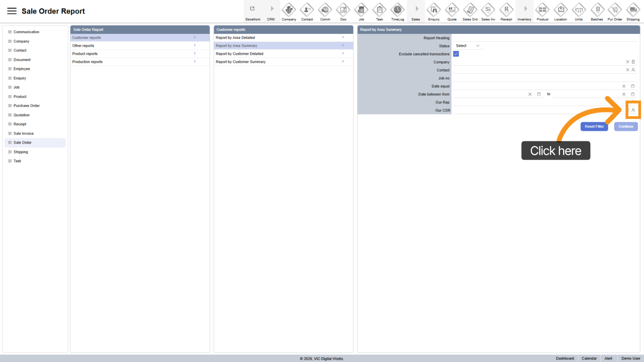Clear the Company field with X icon

coord(628,62)
